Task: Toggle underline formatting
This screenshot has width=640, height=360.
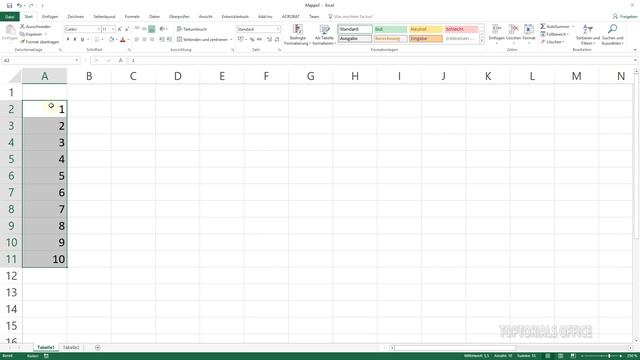Action: point(82,40)
